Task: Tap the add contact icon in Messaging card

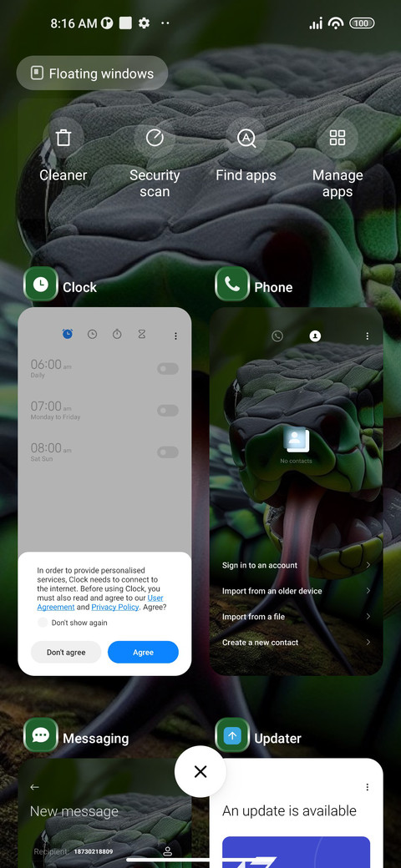Action: (x=167, y=851)
